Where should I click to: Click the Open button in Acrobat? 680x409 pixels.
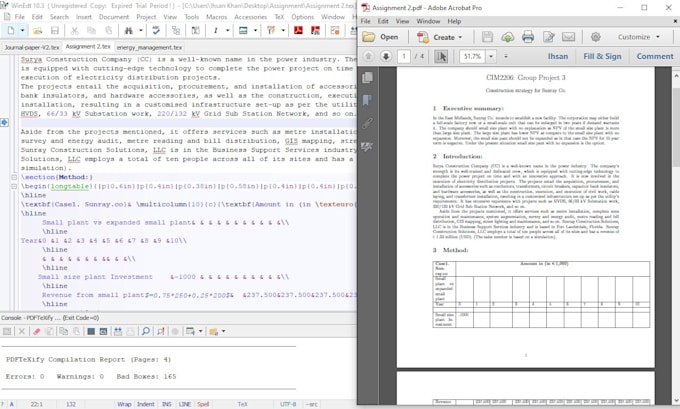(381, 37)
